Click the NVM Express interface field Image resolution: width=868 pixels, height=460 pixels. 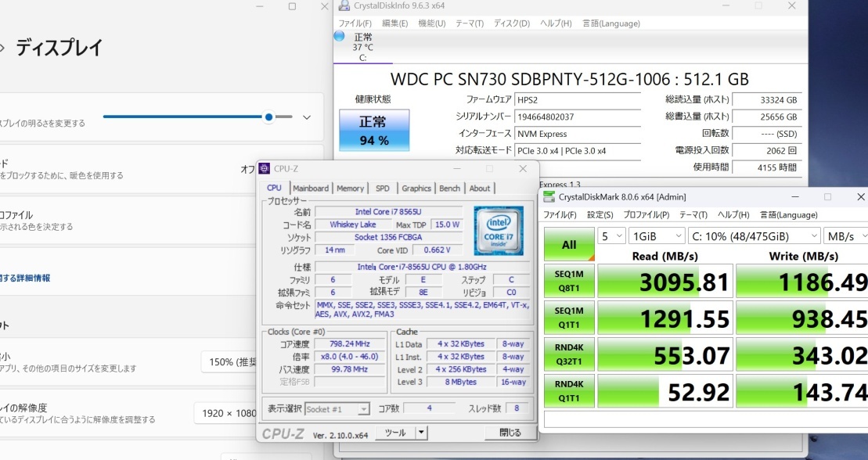point(578,134)
